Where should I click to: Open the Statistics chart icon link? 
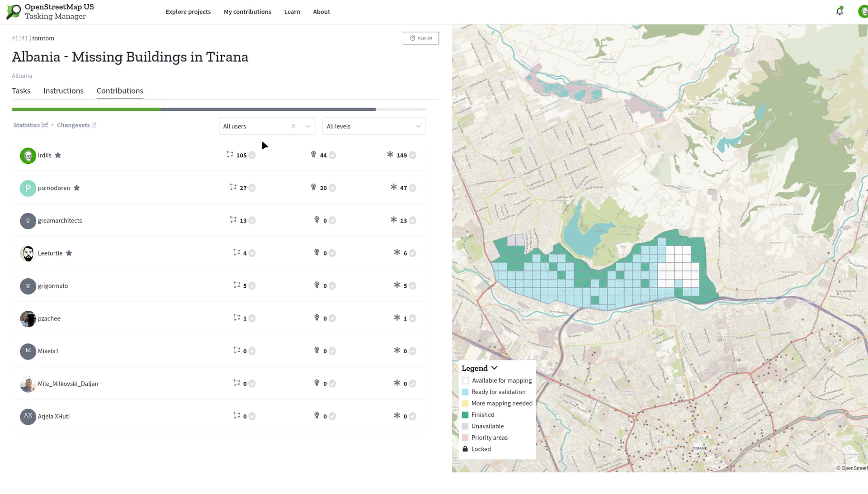45,125
